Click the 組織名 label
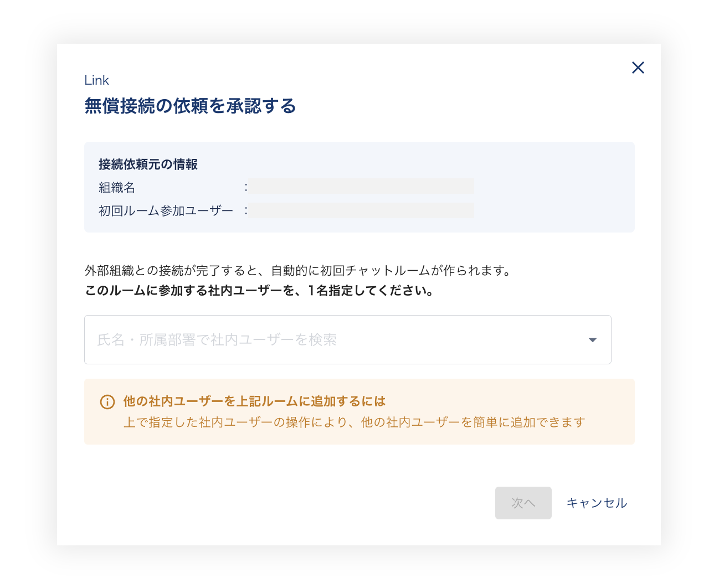This screenshot has width=719, height=588. tap(117, 188)
